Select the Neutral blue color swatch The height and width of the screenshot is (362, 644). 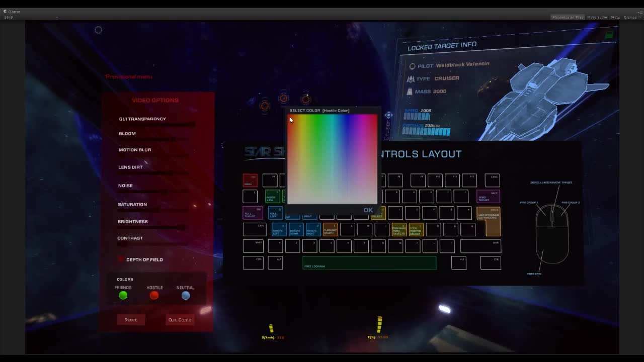(185, 296)
